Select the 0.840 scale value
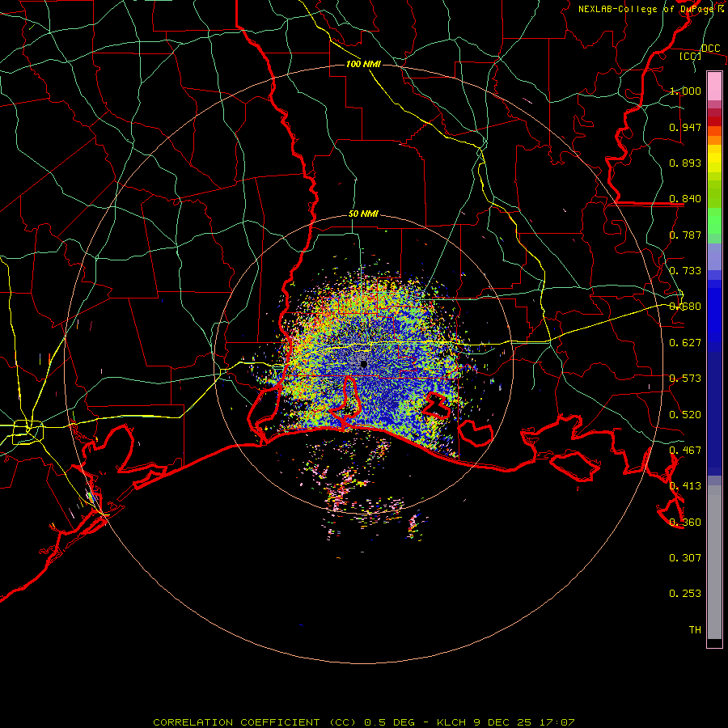The height and width of the screenshot is (728, 728). pos(685,199)
